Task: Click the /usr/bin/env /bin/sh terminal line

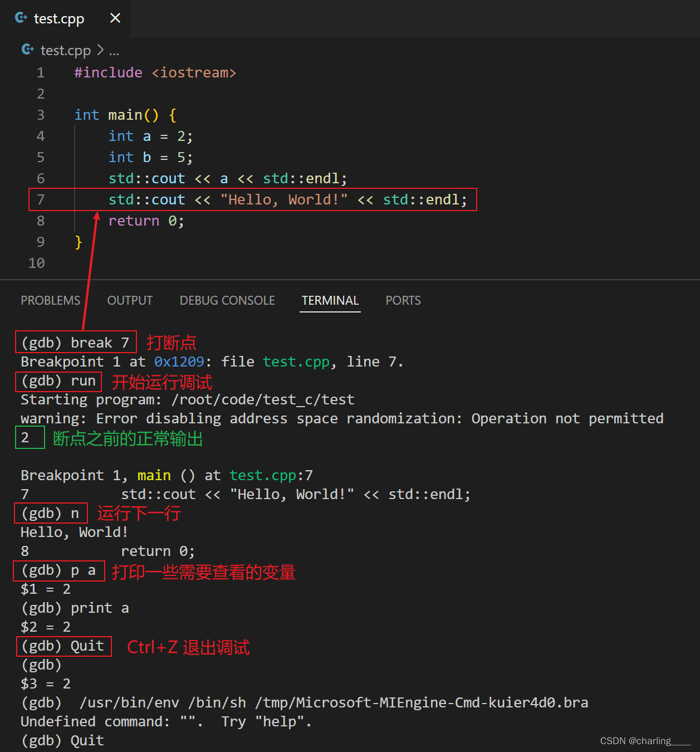Action: point(305,702)
